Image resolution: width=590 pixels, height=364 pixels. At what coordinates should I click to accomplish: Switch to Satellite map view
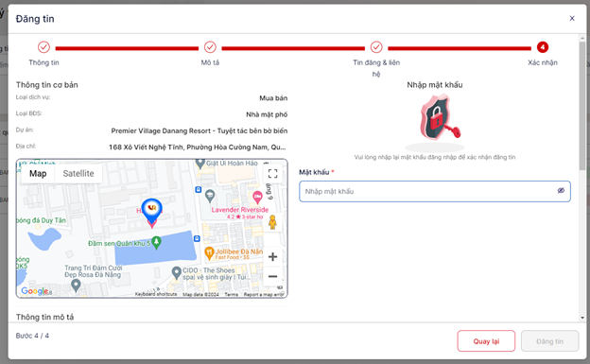pos(78,174)
